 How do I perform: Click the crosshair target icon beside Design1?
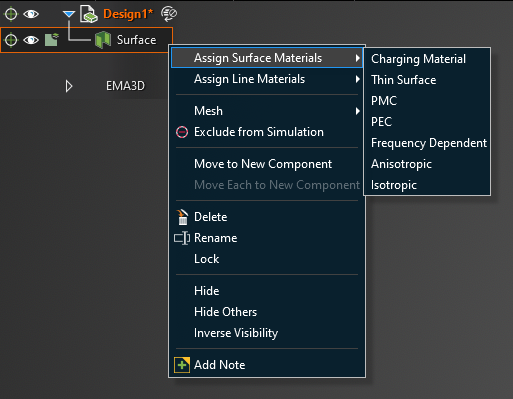[x=11, y=14]
